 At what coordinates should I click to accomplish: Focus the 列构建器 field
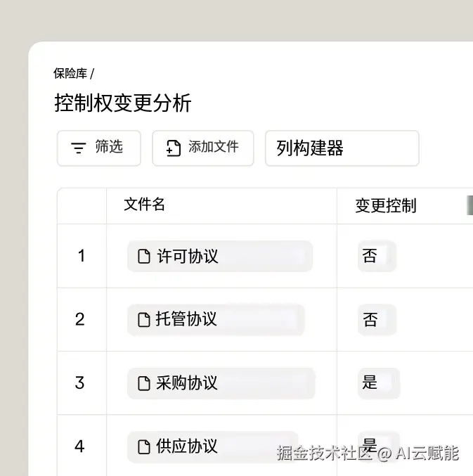342,148
